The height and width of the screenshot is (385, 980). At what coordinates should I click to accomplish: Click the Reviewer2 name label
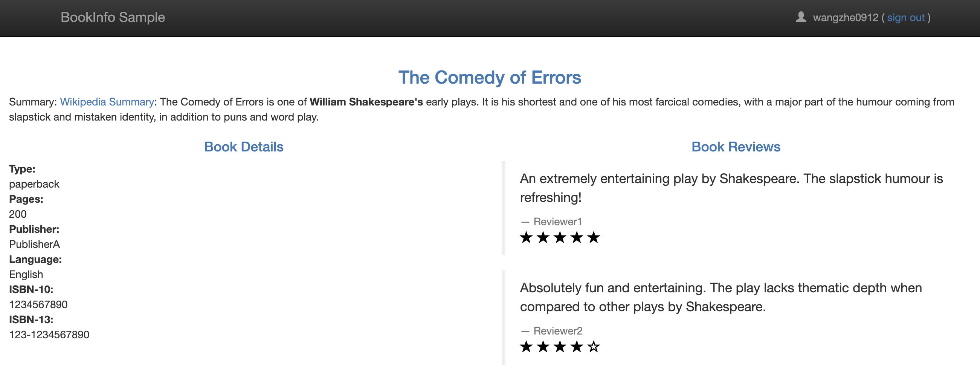558,331
